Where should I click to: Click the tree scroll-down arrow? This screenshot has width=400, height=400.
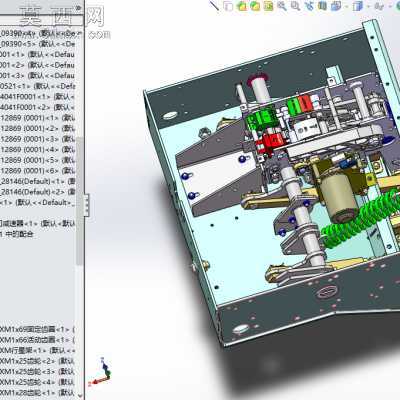click(80, 396)
